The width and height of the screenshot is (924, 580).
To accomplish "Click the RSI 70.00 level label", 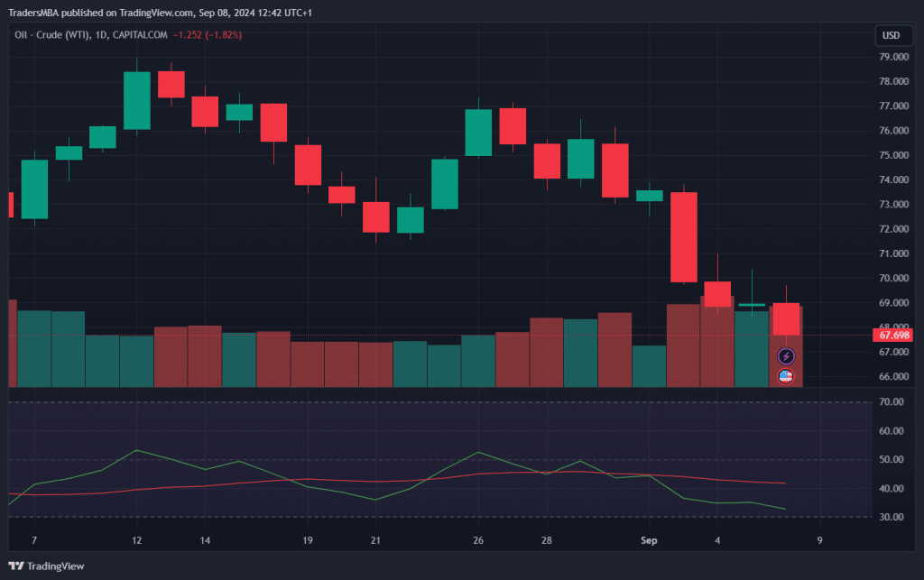I will [x=891, y=401].
